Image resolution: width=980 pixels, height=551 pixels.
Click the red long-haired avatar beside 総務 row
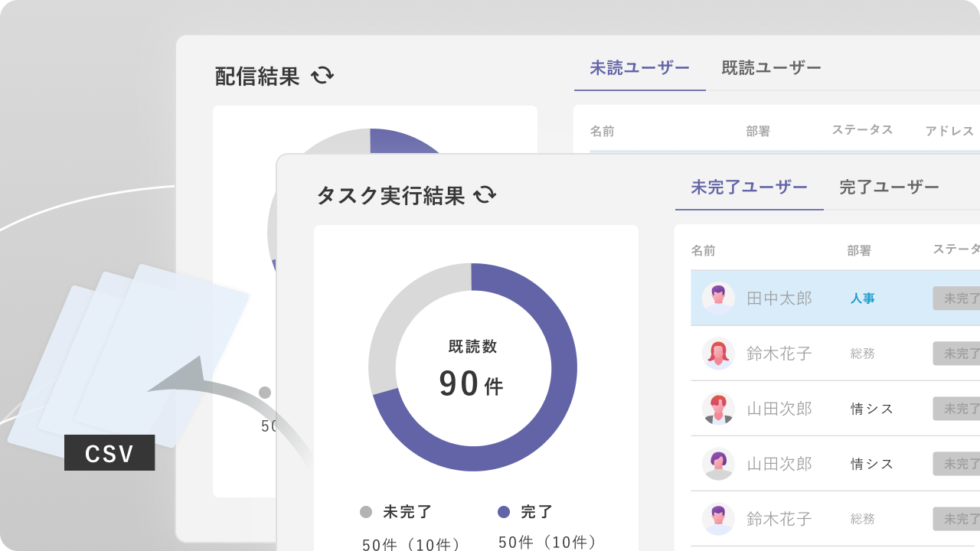[718, 354]
